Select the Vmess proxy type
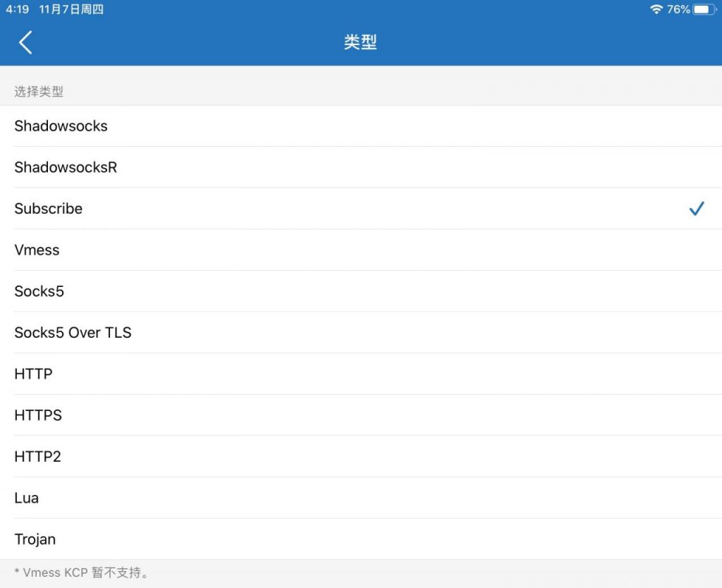The height and width of the screenshot is (588, 722). pyautogui.click(x=37, y=250)
